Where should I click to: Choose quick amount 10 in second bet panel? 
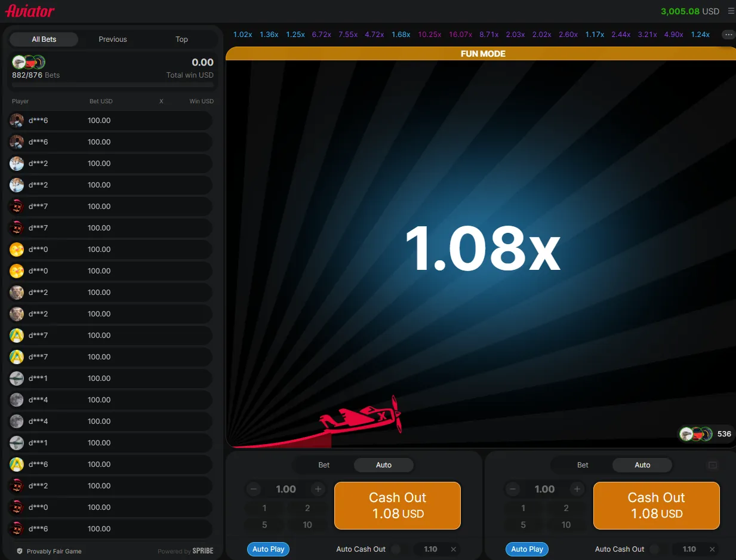566,525
